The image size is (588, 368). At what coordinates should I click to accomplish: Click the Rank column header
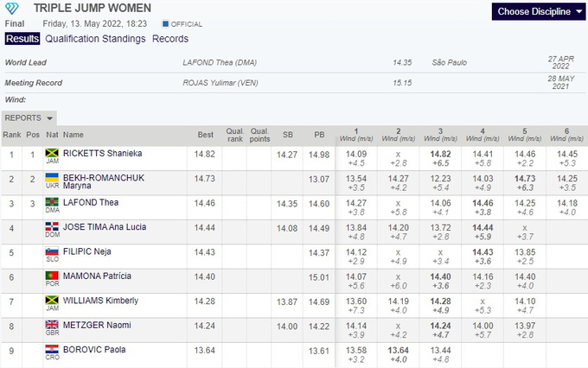(11, 135)
